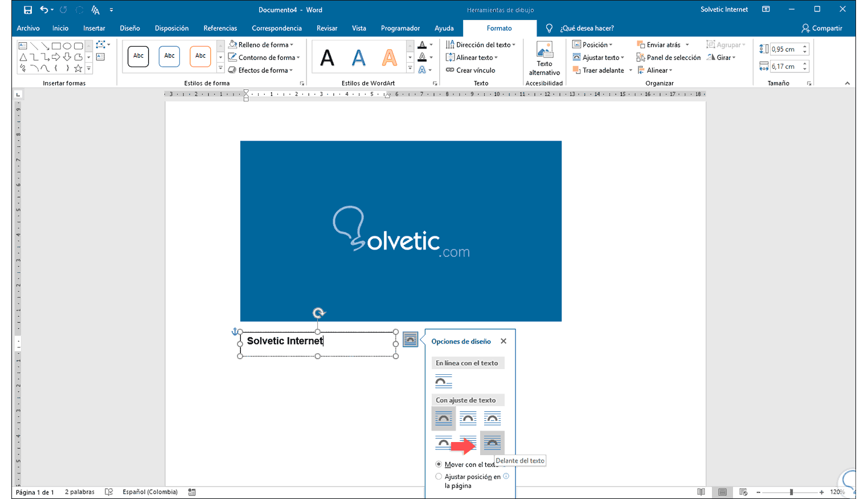Click the zoom out minus button

758,492
